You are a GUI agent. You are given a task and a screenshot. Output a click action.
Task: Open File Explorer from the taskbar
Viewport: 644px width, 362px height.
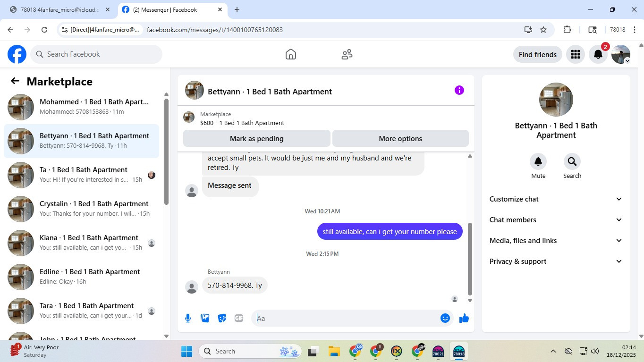[x=334, y=351]
